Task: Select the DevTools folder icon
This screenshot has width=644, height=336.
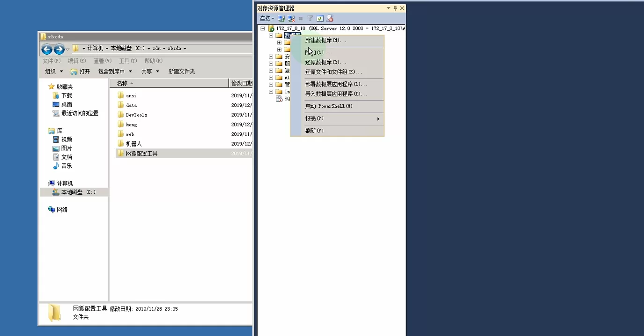Action: (x=121, y=115)
